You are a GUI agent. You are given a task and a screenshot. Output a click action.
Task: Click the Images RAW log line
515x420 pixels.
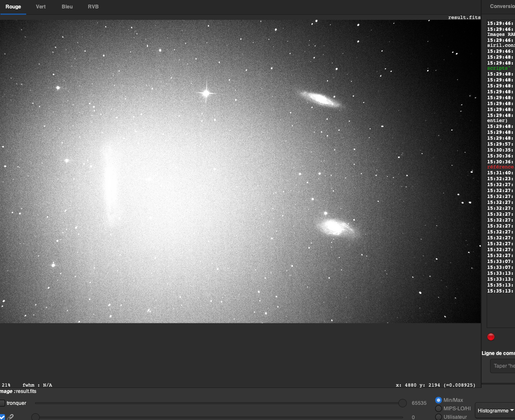pos(501,35)
